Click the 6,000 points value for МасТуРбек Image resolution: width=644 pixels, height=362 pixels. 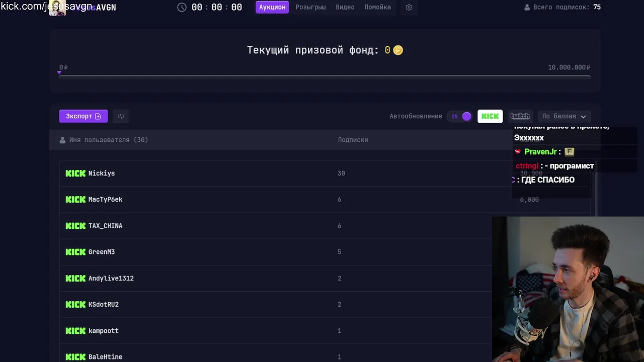tap(529, 200)
